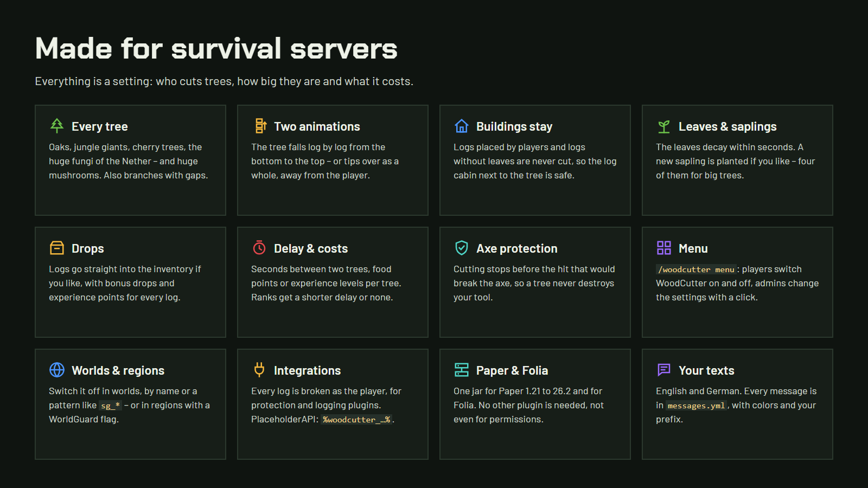868x488 pixels.
Task: Click the text 'WorldGuard flag.'
Action: coord(84,419)
